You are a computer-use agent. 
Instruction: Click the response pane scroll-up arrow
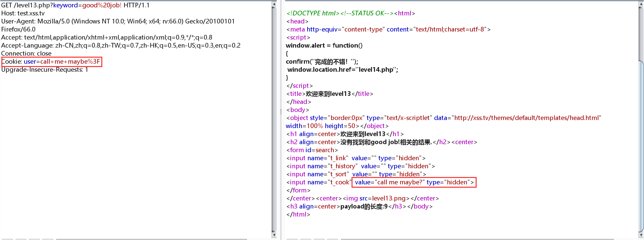click(x=641, y=4)
